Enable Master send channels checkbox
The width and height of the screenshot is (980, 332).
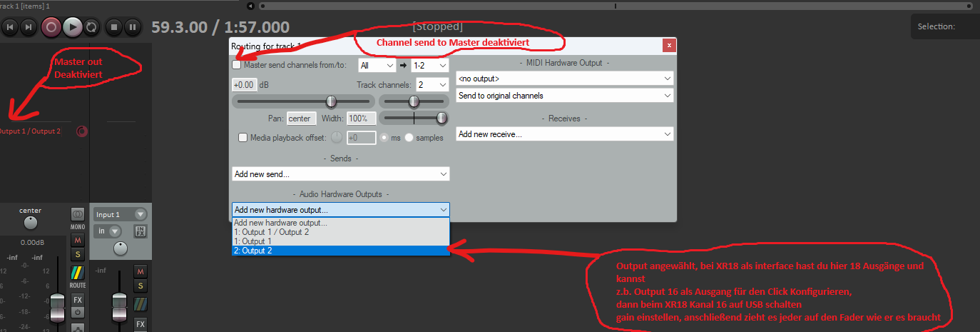point(237,65)
